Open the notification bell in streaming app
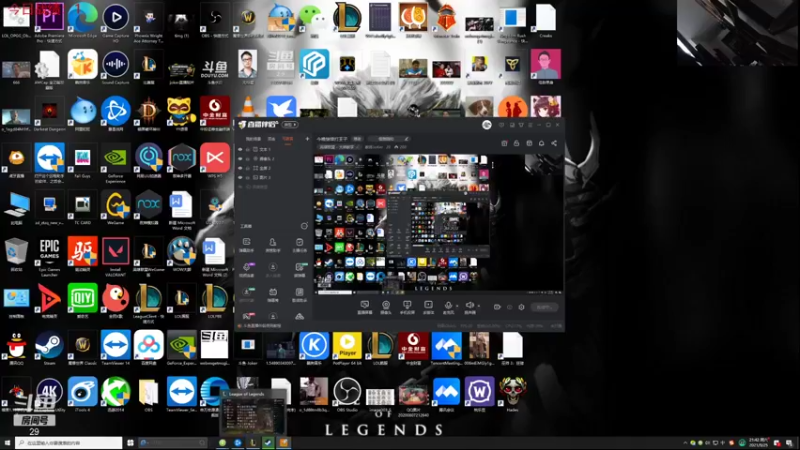This screenshot has width=800, height=450. (x=541, y=143)
